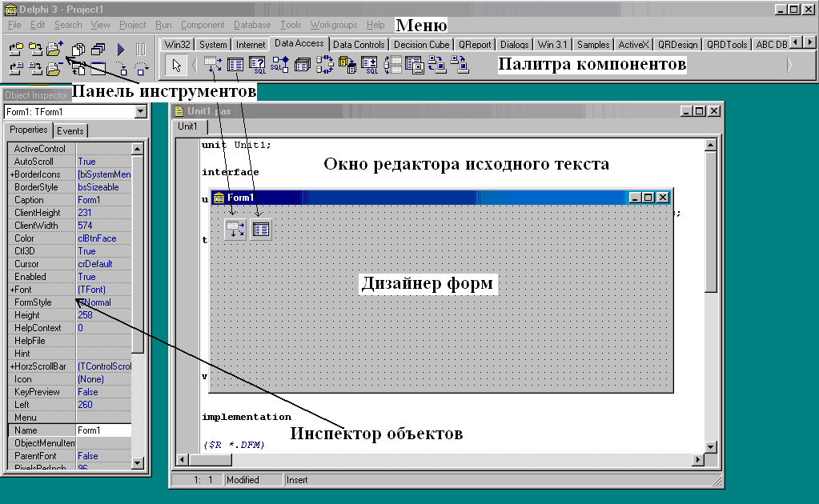Image resolution: width=819 pixels, height=504 pixels.
Task: Click the New Form toolbar icon
Action: coord(98,68)
